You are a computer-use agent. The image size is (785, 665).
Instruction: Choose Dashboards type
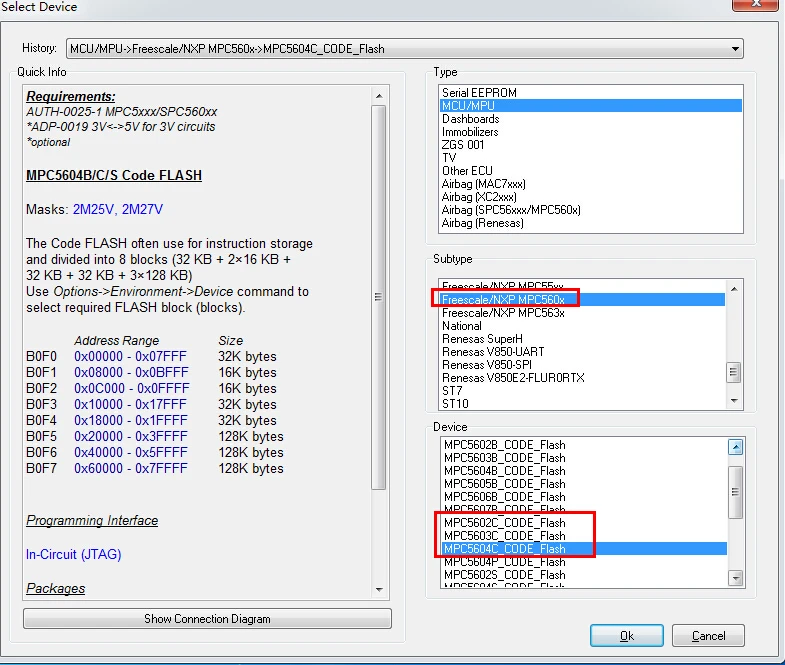(x=591, y=119)
